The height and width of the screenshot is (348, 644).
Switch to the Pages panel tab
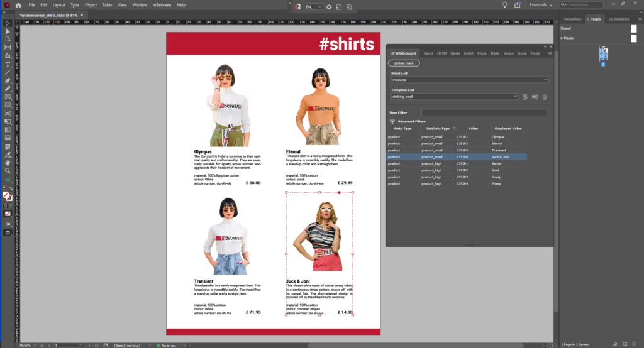(x=593, y=19)
